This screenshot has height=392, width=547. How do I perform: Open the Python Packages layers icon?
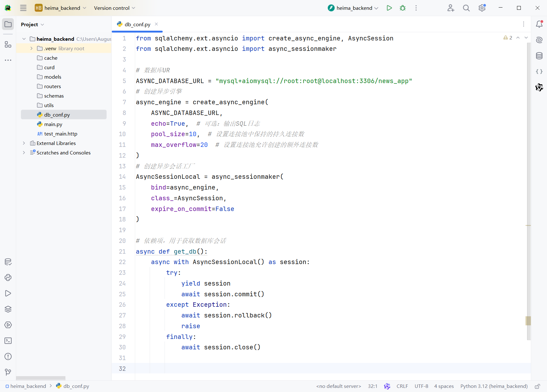pos(8,309)
